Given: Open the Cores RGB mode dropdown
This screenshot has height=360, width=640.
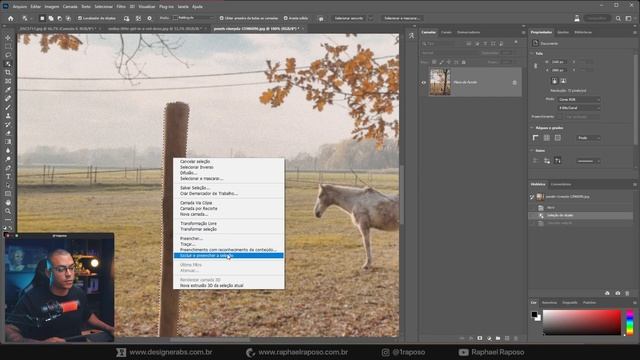Looking at the screenshot, I should pos(579,99).
